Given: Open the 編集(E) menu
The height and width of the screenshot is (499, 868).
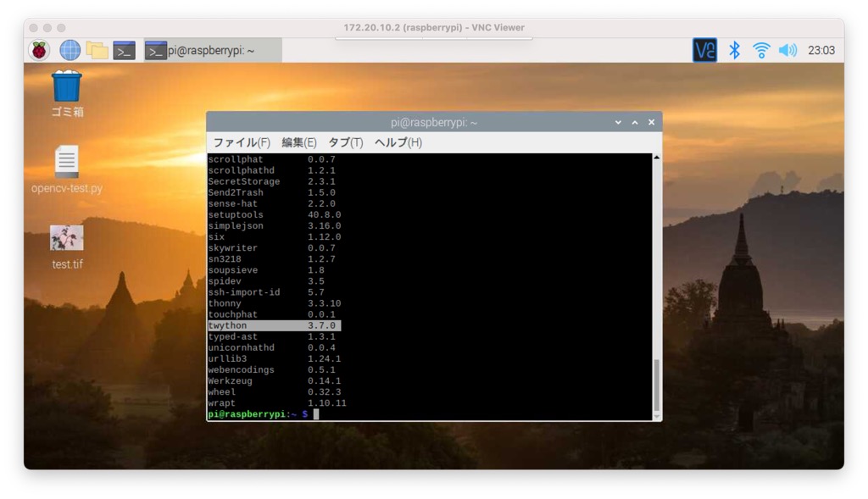Looking at the screenshot, I should (299, 142).
